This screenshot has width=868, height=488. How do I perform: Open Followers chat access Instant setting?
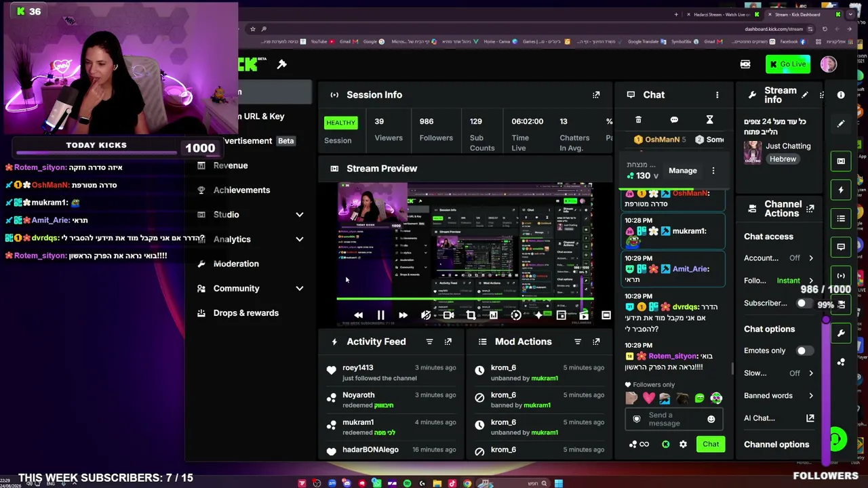point(779,281)
